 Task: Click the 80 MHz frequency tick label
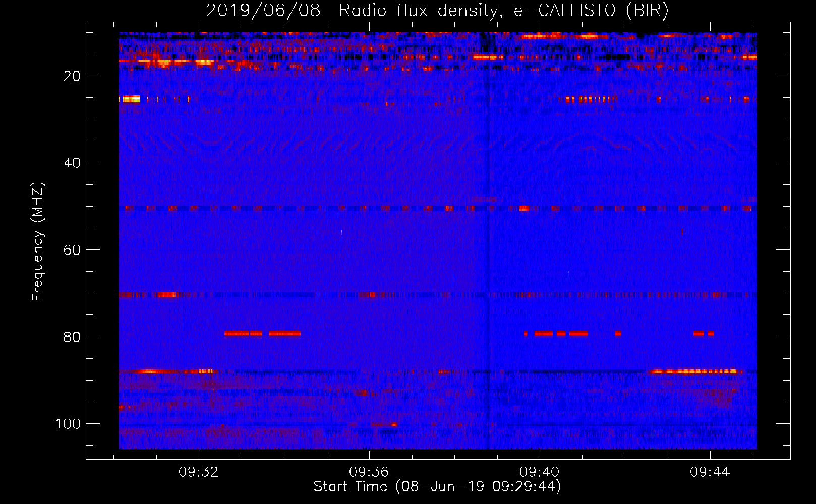click(x=72, y=337)
